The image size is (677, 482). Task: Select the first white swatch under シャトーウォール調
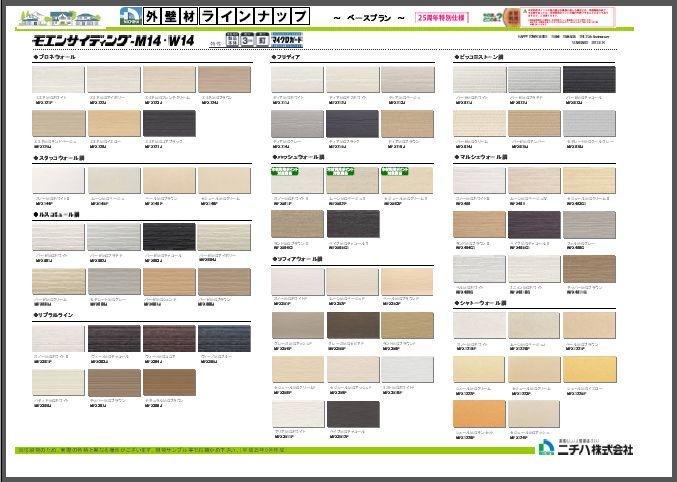[x=479, y=326]
